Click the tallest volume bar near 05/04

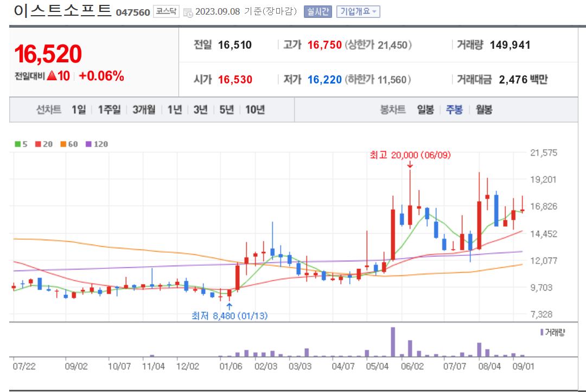pos(393,342)
